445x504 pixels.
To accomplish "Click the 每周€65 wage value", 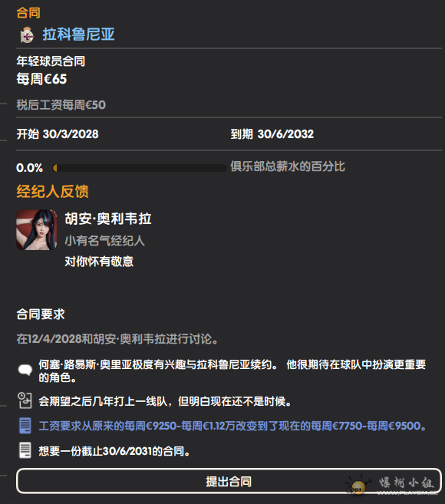I will 41,79.
